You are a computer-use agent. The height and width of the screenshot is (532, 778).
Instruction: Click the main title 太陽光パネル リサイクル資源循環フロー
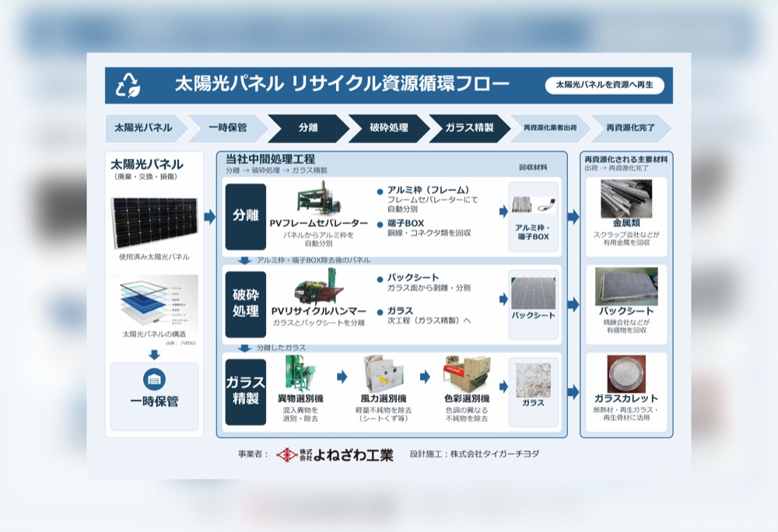click(342, 84)
